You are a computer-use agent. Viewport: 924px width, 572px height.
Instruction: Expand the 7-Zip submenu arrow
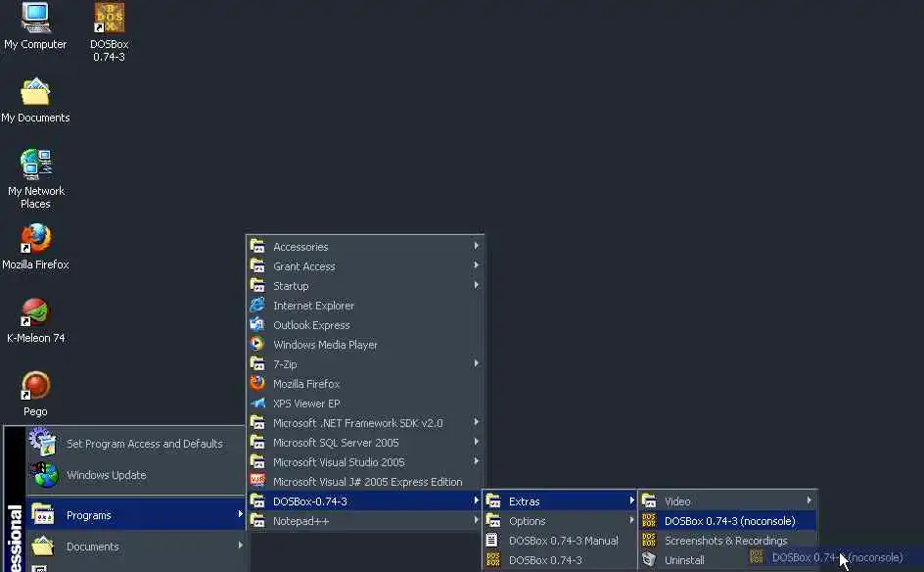476,363
